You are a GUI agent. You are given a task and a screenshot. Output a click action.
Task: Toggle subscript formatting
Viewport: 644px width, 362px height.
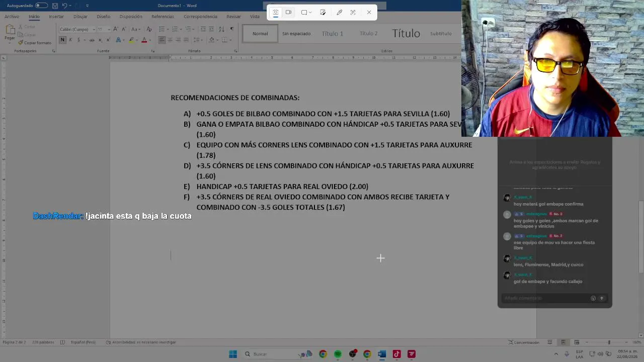[100, 40]
